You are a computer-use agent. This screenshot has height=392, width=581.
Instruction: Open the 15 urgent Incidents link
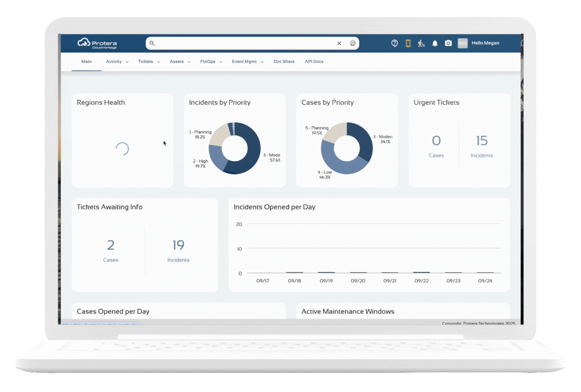coord(482,145)
